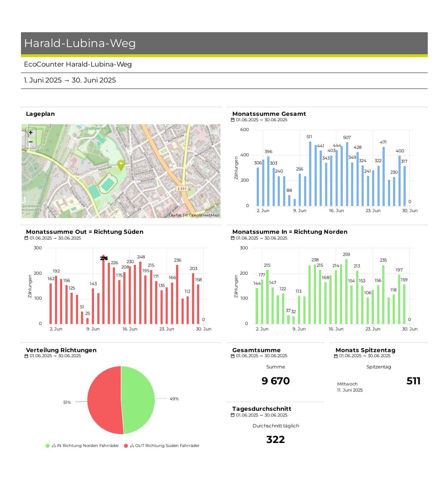This screenshot has width=448, height=477.
Task: Click the green 49% pie slice
Action: pos(139,398)
